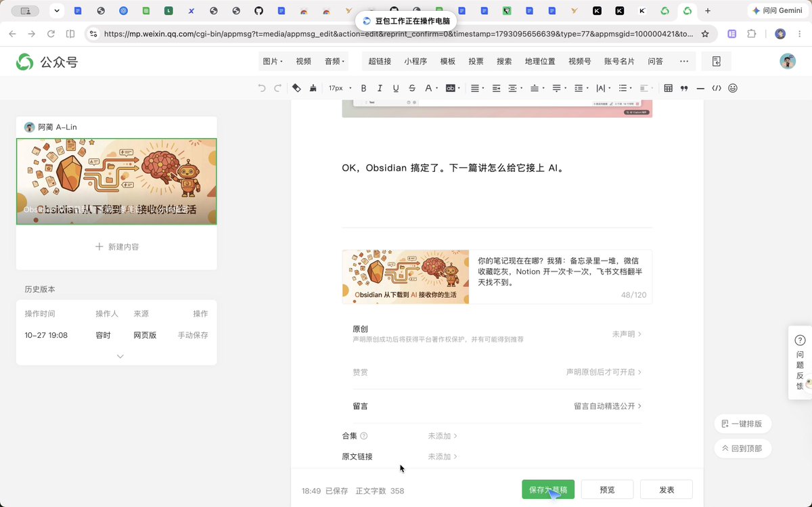812x507 pixels.
Task: Open the font color dropdown
Action: 431,88
